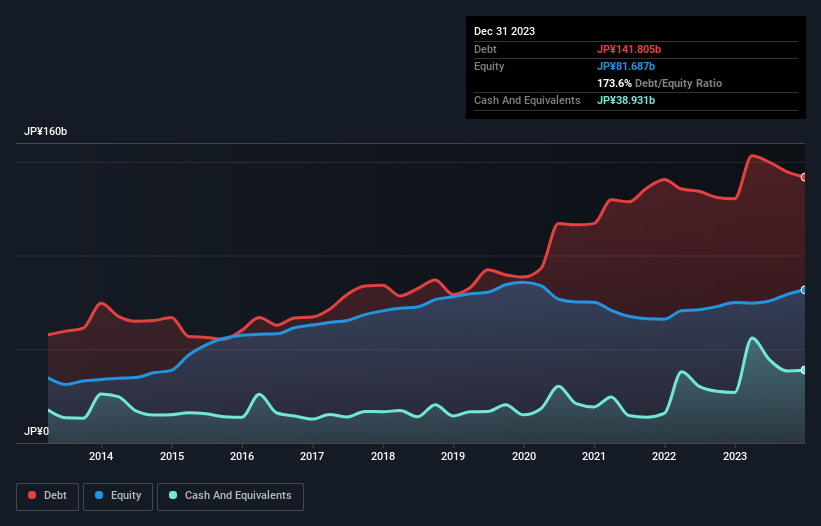821x526 pixels.
Task: Click the 2017 x-axis label
Action: pyautogui.click(x=312, y=456)
